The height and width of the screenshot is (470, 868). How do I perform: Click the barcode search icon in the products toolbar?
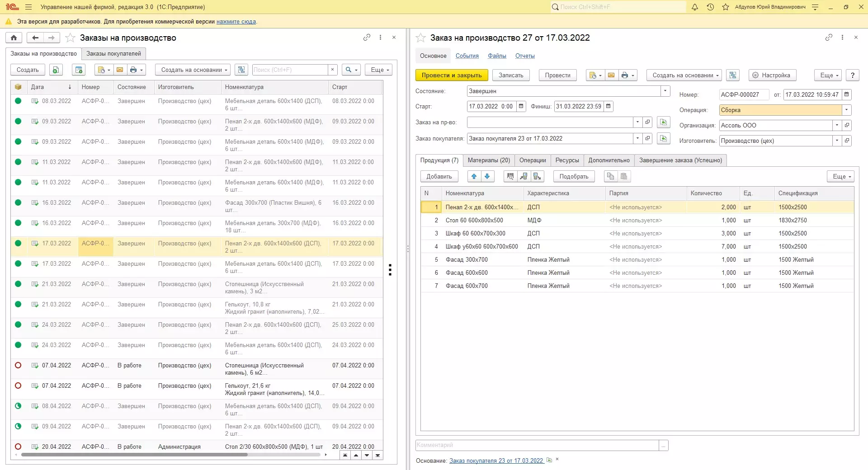tap(510, 177)
